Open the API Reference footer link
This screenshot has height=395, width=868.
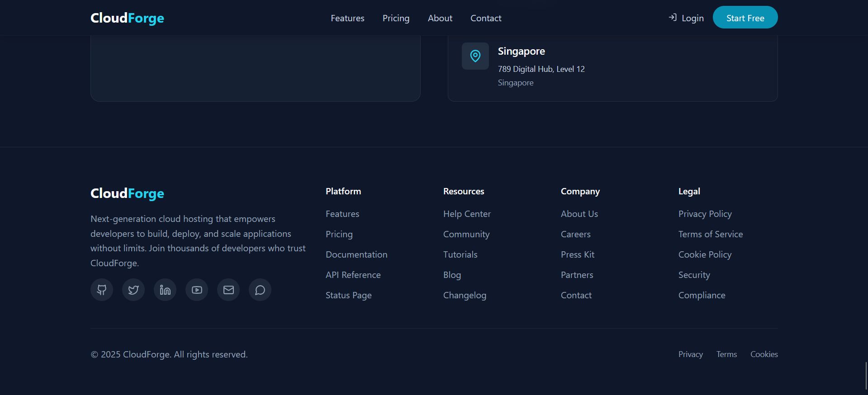[353, 275]
